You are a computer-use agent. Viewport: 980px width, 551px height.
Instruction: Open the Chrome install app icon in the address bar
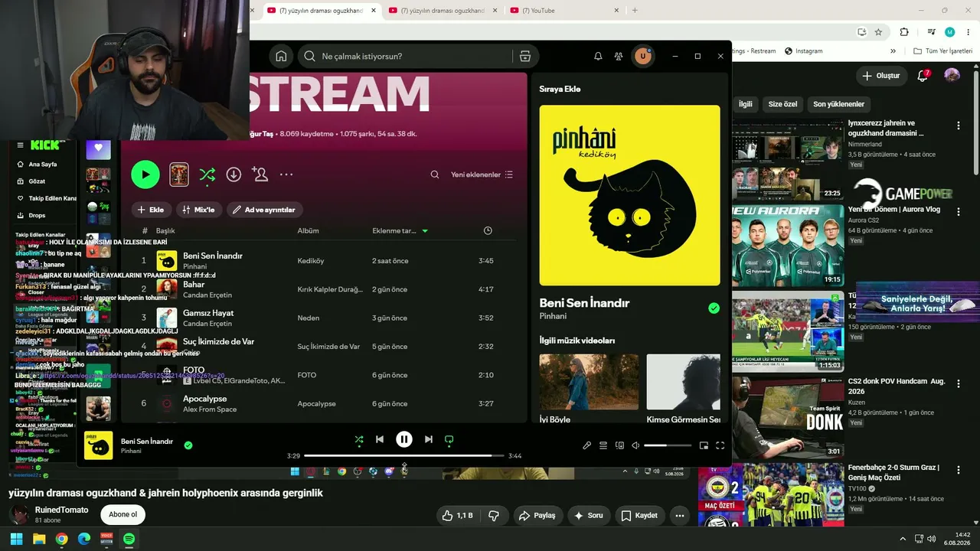pos(862,32)
